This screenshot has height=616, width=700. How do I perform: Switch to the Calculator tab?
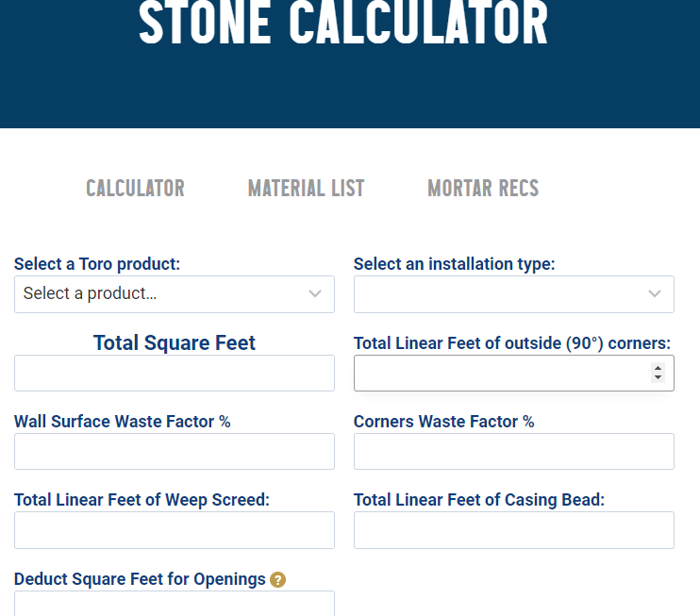(x=135, y=188)
